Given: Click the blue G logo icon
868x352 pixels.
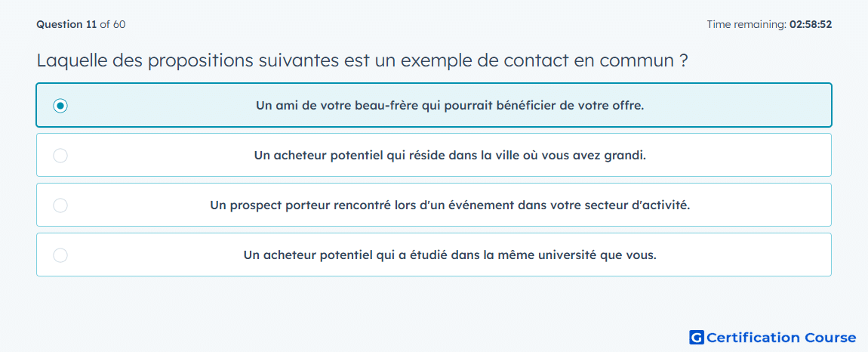Looking at the screenshot, I should (x=697, y=337).
